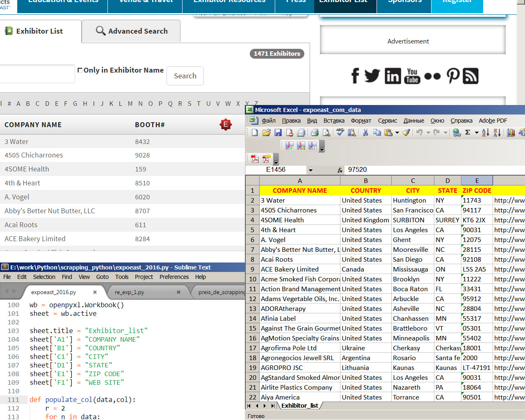Expand the Name Box dropdown arrow
The height and width of the screenshot is (420, 525).
tap(310, 170)
